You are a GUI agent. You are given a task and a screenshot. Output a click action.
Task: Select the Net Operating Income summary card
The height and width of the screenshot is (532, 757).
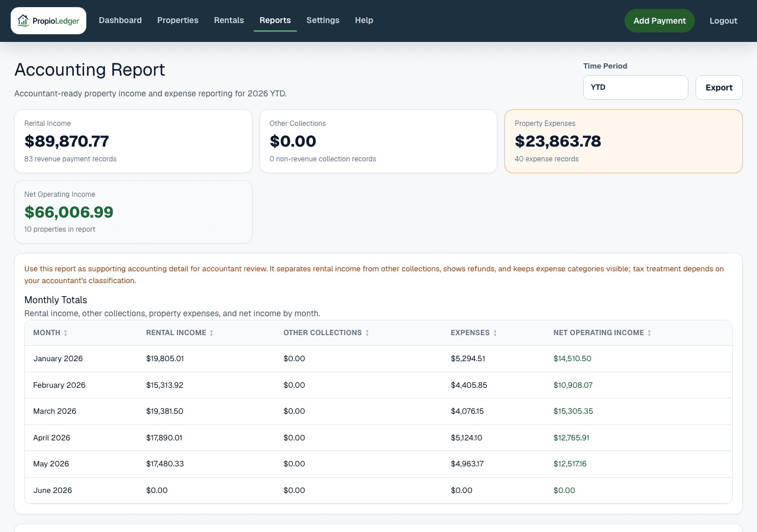point(133,212)
